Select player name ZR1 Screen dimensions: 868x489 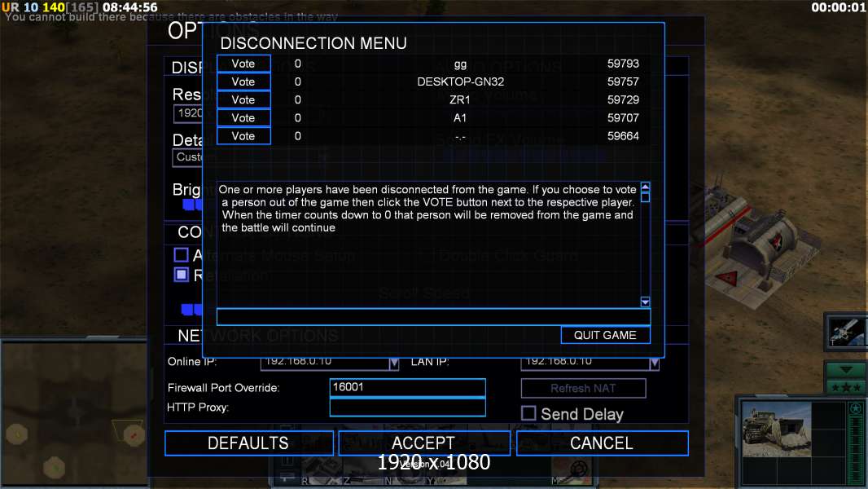460,99
